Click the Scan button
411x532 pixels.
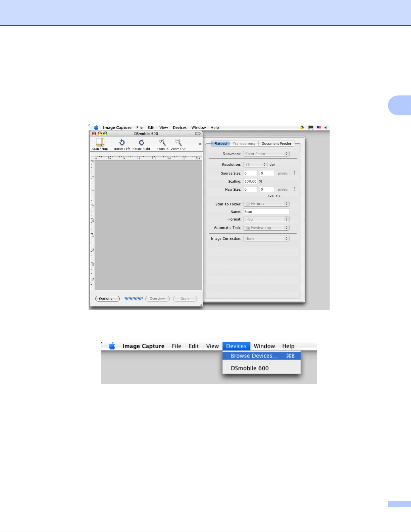(x=185, y=299)
